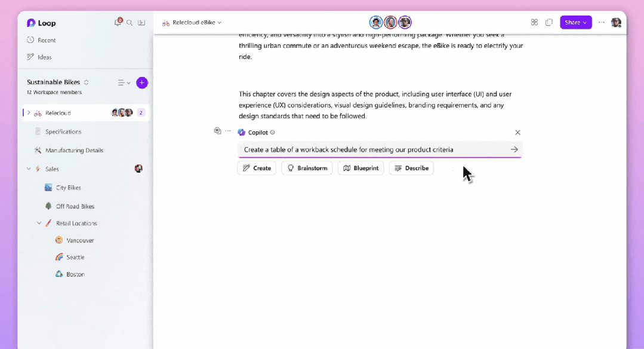
Task: Open the Share dropdown button
Action: click(576, 22)
